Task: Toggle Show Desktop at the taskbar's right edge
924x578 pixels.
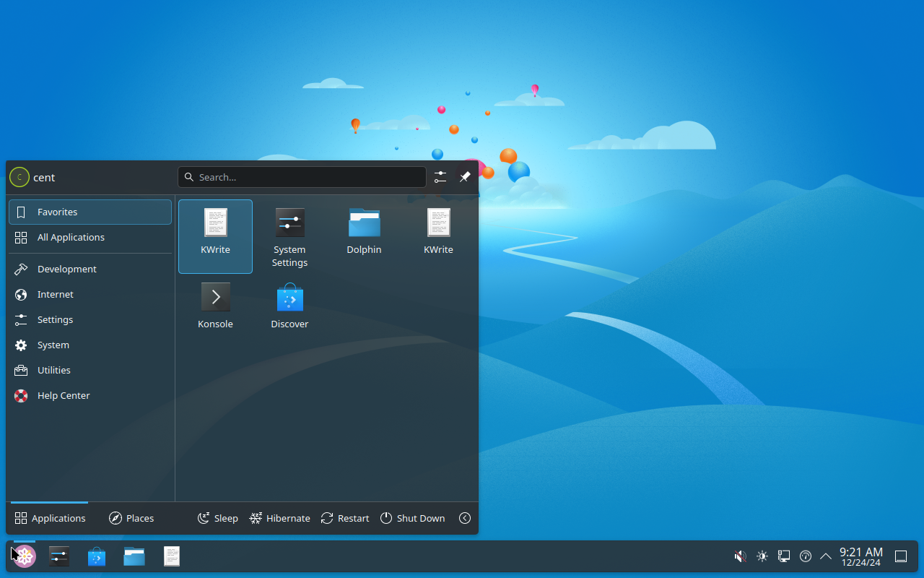Action: (x=900, y=556)
